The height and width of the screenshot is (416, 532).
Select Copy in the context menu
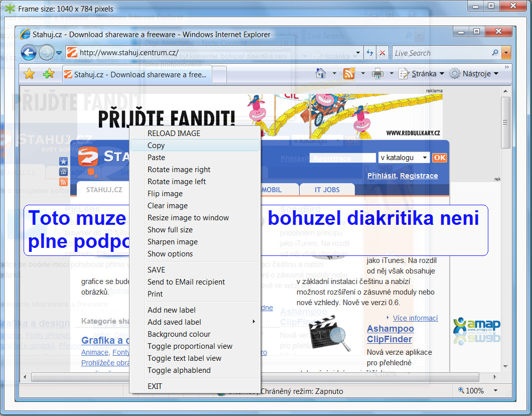(195, 145)
